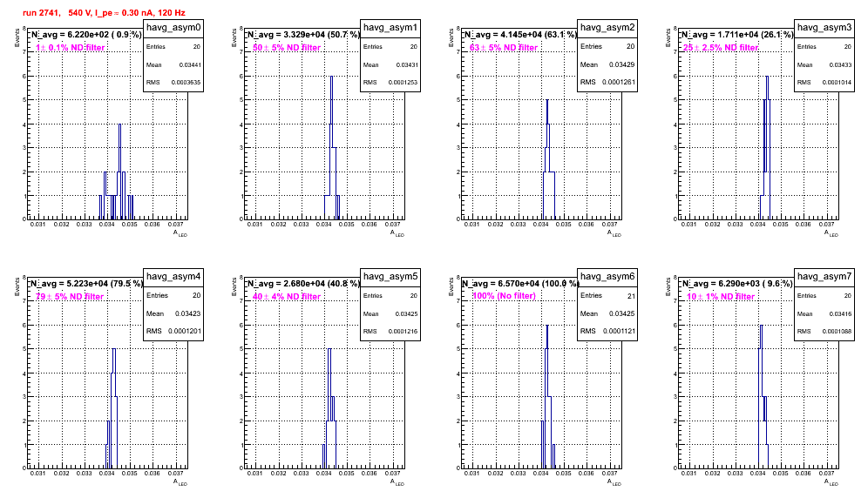Click RMS value 0.0001253 in havg_asym1
Screen dimensions: 868x498
pyautogui.click(x=402, y=83)
